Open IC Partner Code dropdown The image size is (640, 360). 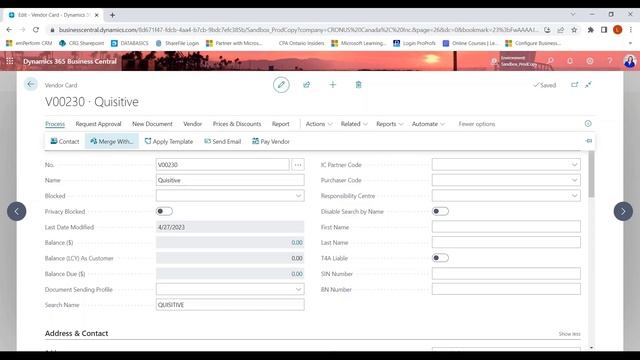coord(574,165)
